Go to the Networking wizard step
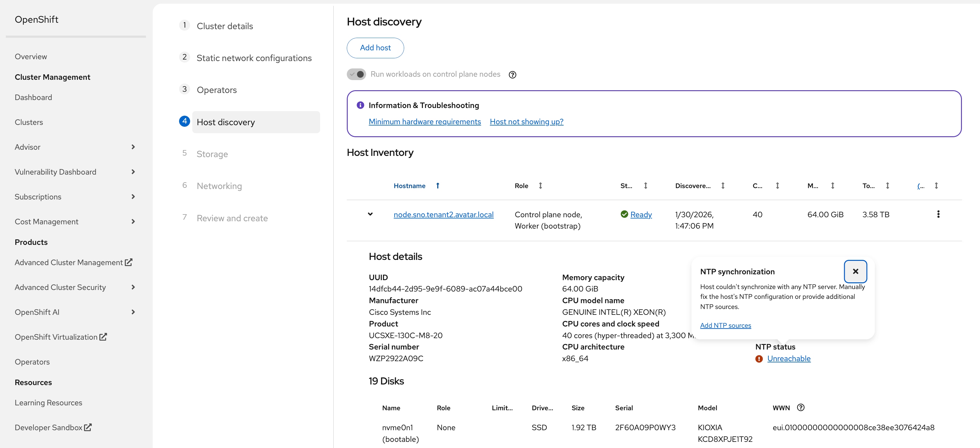Viewport: 980px width, 448px height. point(219,186)
